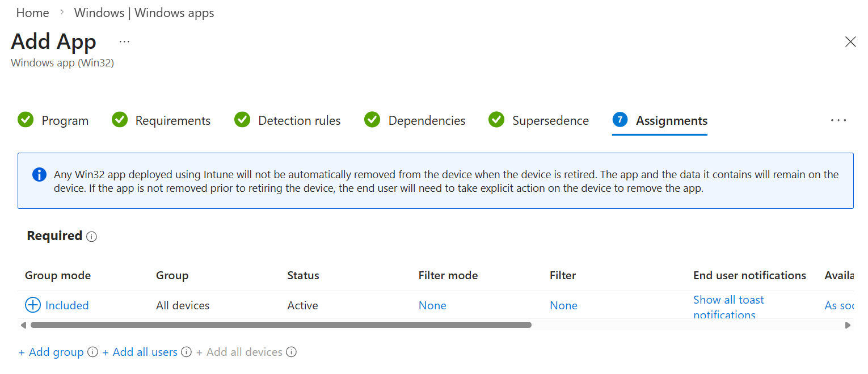This screenshot has width=868, height=374.
Task: Open Windows | Windows apps breadcrumb link
Action: (144, 12)
